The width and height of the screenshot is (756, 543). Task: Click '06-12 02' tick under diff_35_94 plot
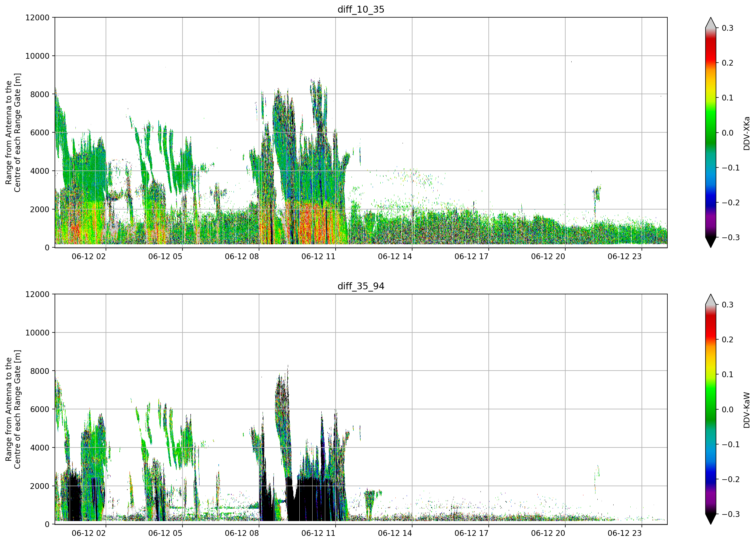click(89, 533)
